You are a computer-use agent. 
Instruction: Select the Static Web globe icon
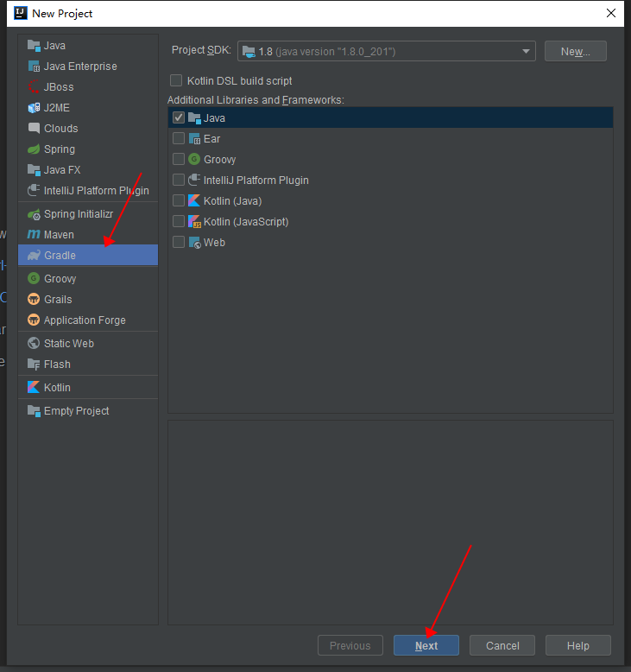pos(34,343)
